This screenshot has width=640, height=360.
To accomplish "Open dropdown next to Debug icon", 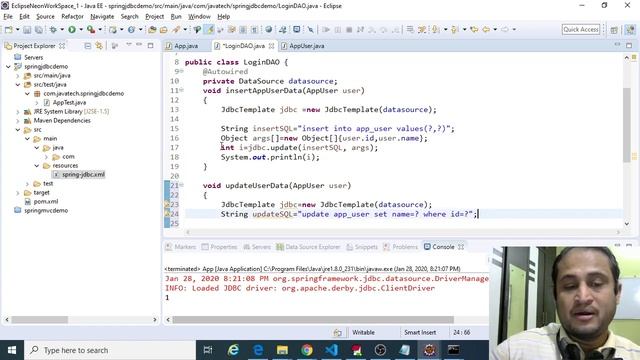I will [62, 30].
